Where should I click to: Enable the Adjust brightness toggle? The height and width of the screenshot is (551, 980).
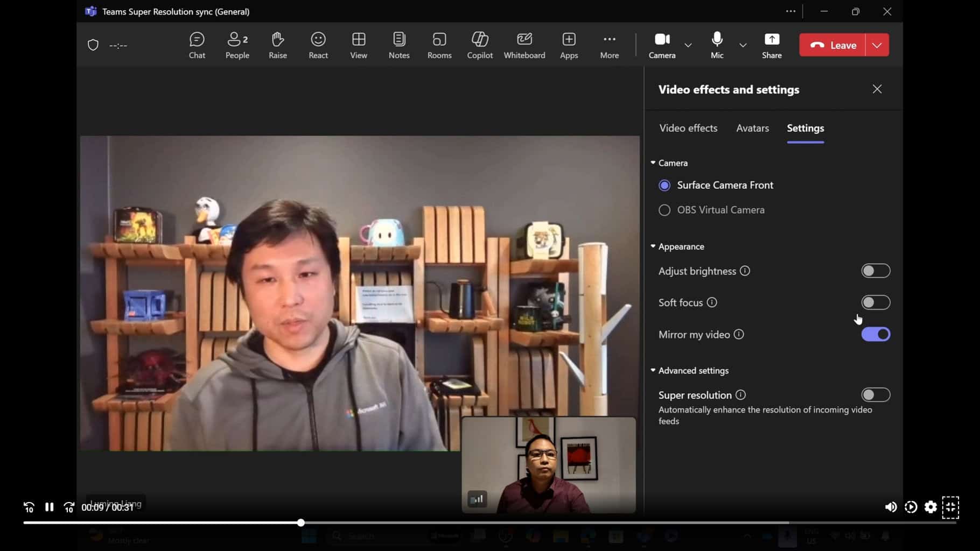tap(876, 271)
